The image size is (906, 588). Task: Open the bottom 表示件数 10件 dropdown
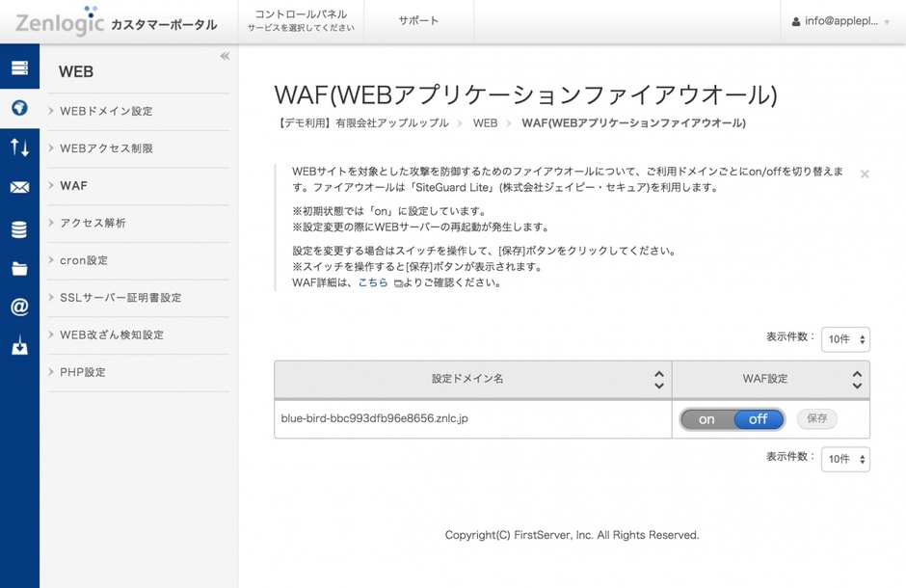coord(845,460)
